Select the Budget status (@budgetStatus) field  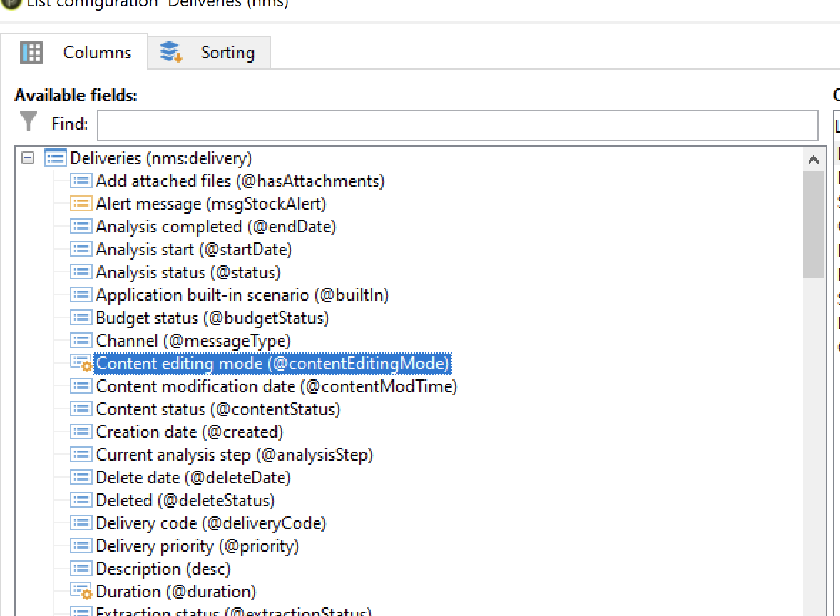pyautogui.click(x=210, y=318)
